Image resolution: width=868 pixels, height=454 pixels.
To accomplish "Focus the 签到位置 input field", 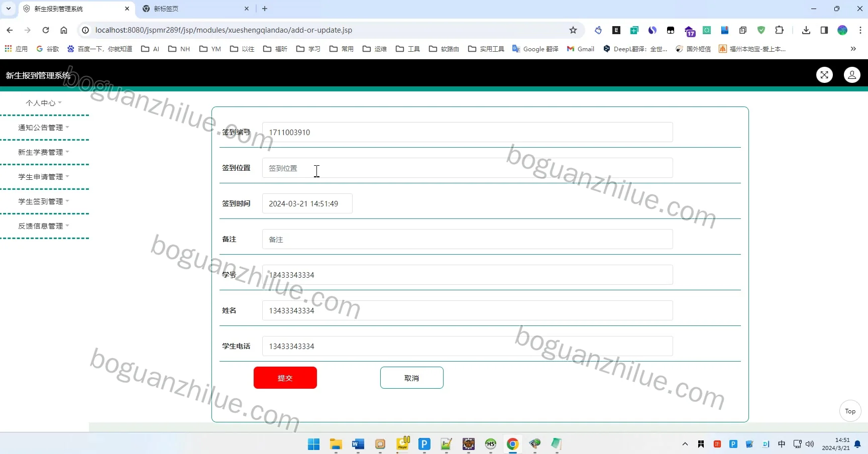I will pos(467,168).
